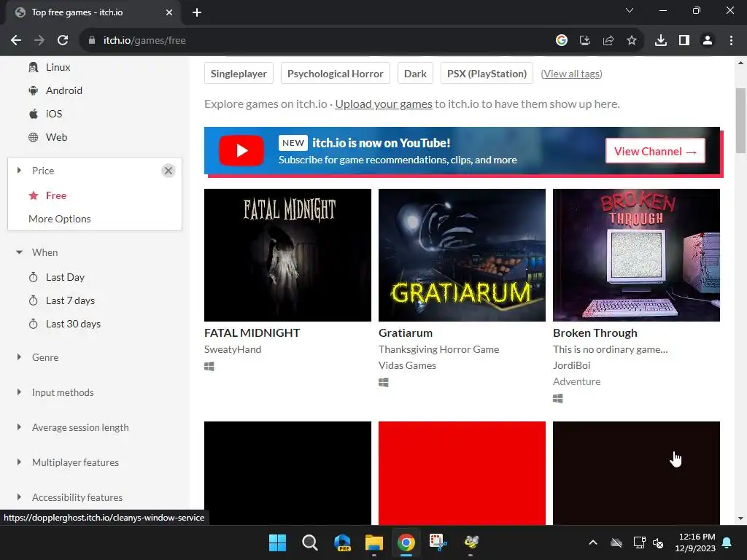Open Chrome downloads
This screenshot has height=560, width=747.
coord(660,41)
